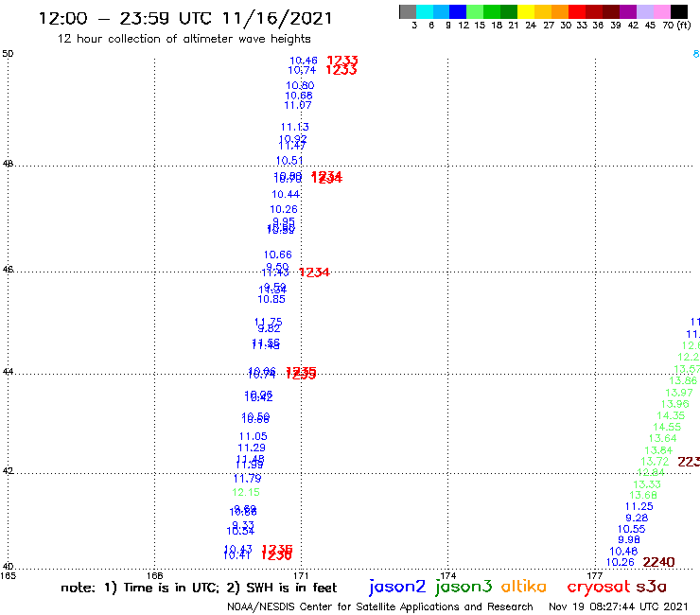Click the '70 (ft)' scale label
This screenshot has height=615, width=700.
coord(676,26)
